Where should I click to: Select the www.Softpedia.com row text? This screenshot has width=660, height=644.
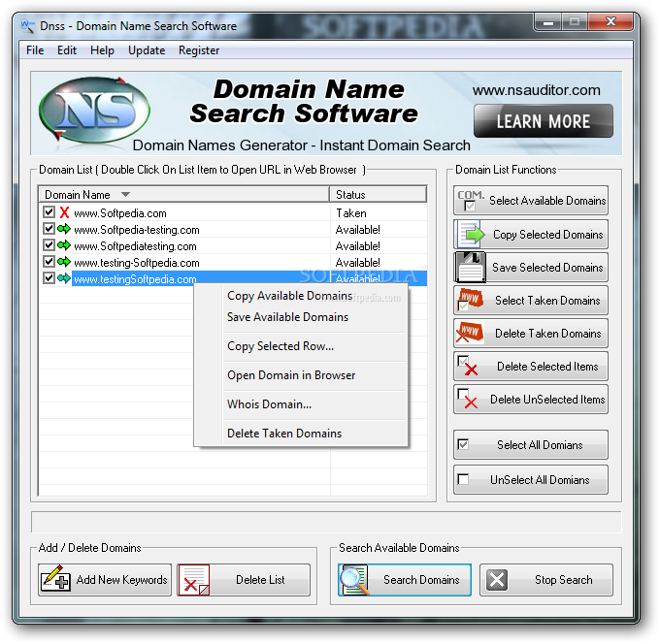click(120, 213)
